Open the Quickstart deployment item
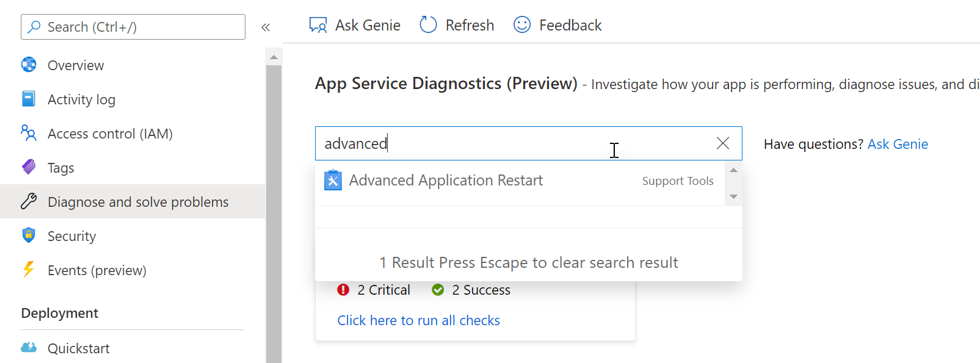 132,348
